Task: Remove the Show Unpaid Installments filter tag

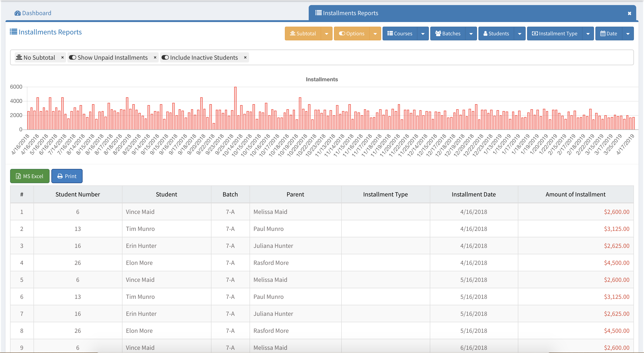Action: [x=155, y=58]
